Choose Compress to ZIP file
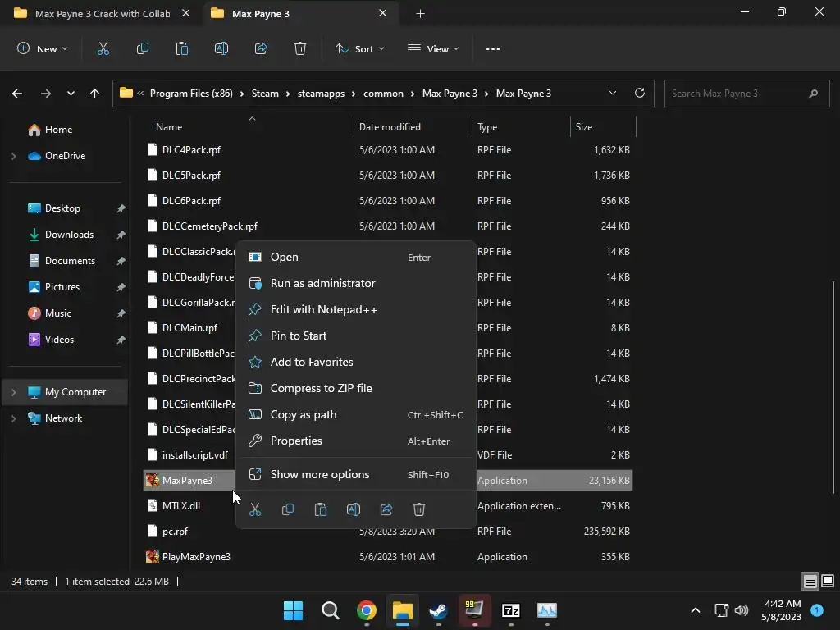The image size is (840, 630). (x=356, y=388)
